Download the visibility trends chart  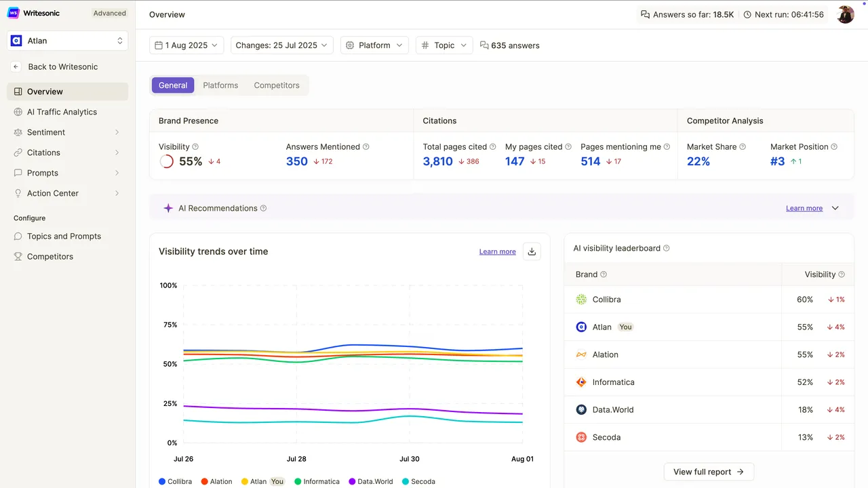532,251
